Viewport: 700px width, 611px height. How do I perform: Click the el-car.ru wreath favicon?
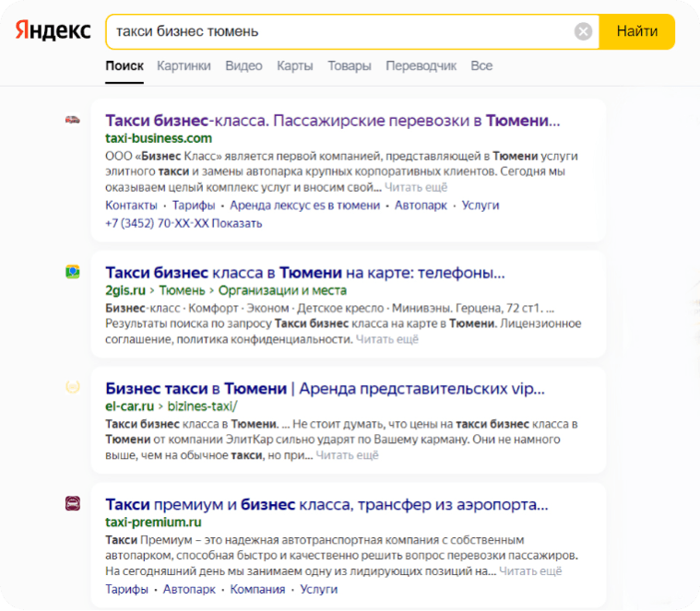73,387
